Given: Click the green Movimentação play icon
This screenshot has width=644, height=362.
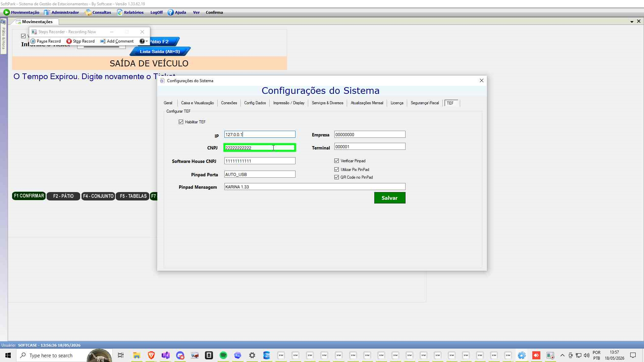Looking at the screenshot, I should 7,12.
